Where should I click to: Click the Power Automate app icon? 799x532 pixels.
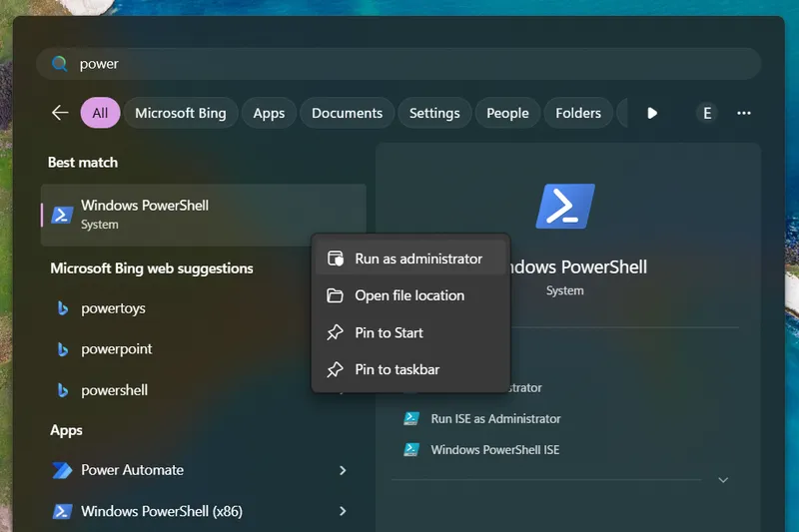point(62,470)
